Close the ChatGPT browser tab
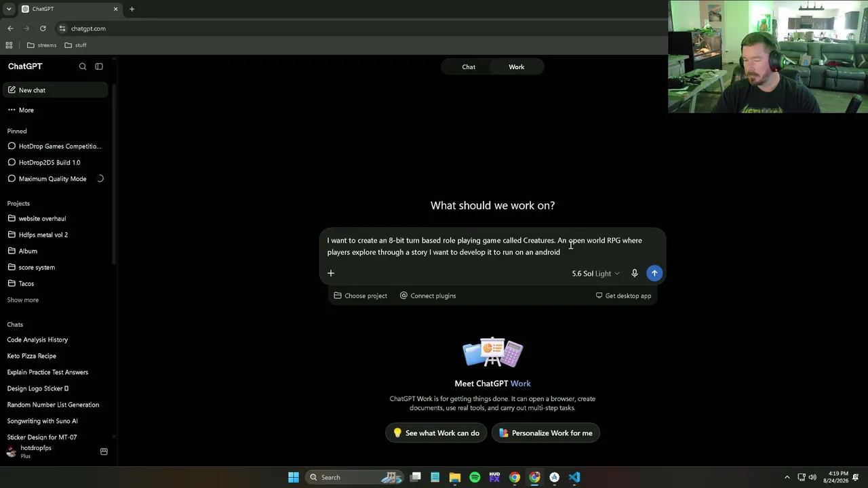Screen dimensions: 868x488 coord(115,9)
